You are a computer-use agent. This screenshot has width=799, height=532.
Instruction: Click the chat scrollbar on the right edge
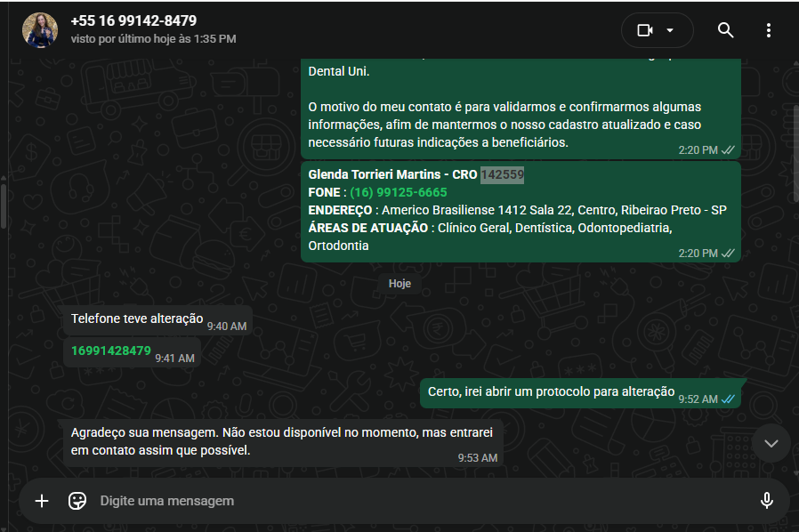(795, 153)
